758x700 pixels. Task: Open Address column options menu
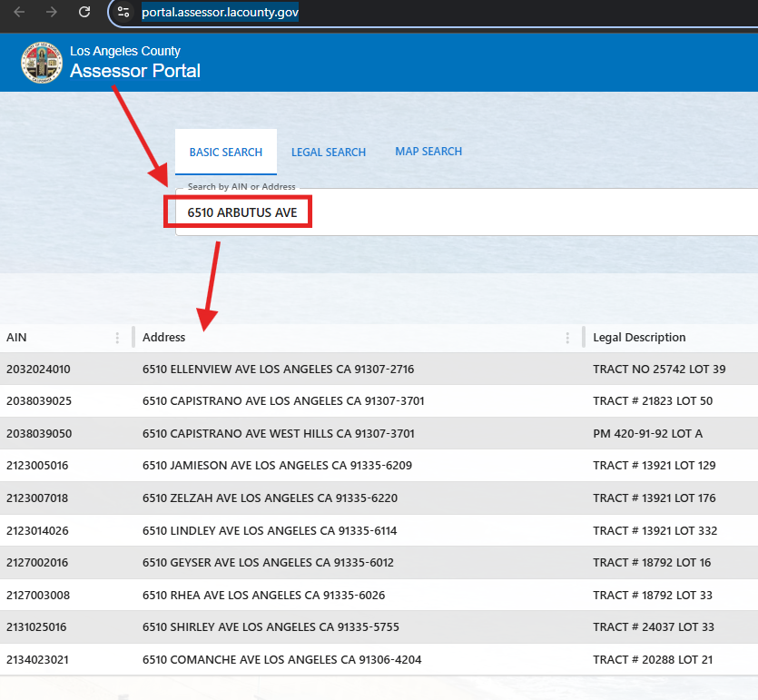(x=567, y=338)
